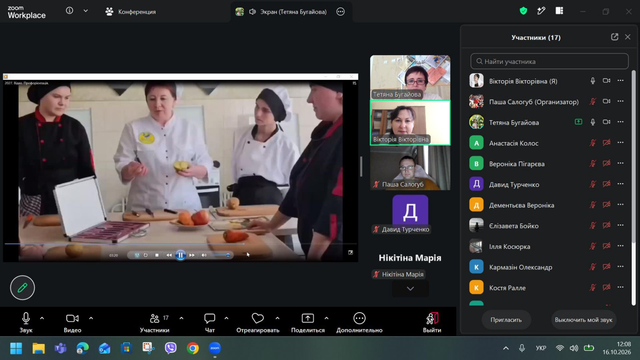The width and height of the screenshot is (640, 360).
Task: Select Вікторія Вікторівна video thumbnail
Action: tap(410, 122)
